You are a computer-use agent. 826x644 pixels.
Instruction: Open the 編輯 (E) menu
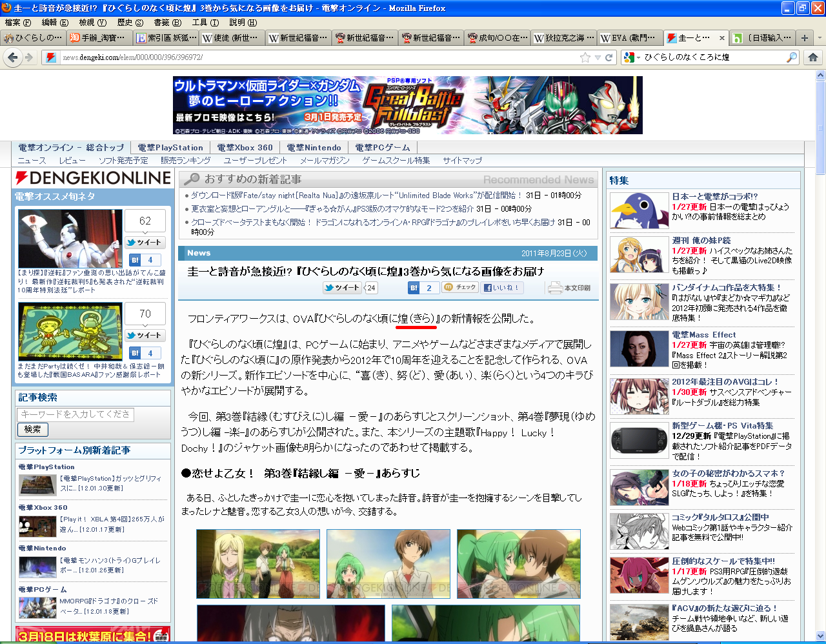55,23
